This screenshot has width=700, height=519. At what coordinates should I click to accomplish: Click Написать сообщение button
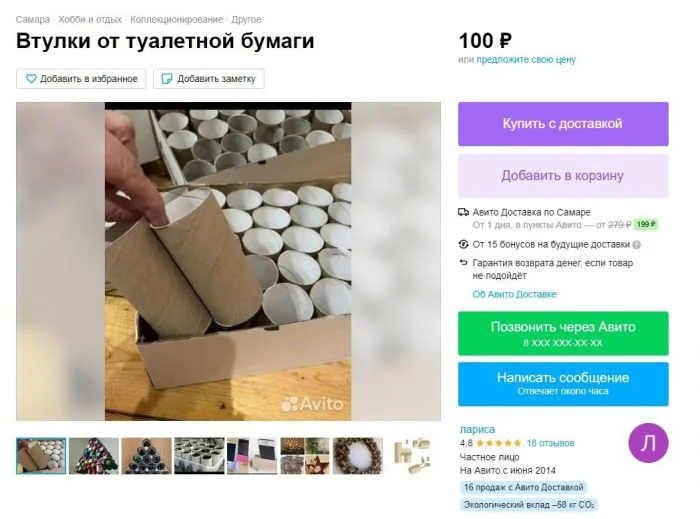coord(563,384)
